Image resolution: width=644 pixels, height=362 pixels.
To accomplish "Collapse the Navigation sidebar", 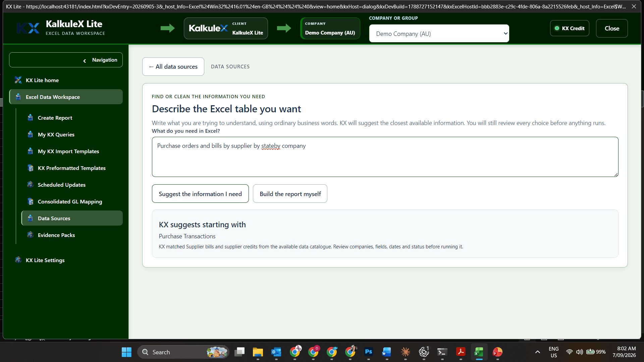I will (66, 60).
